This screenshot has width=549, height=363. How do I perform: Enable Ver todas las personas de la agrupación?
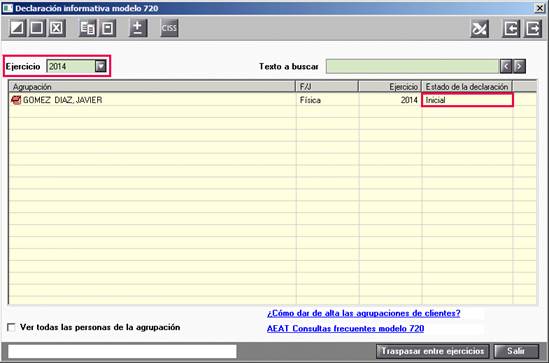coord(12,327)
